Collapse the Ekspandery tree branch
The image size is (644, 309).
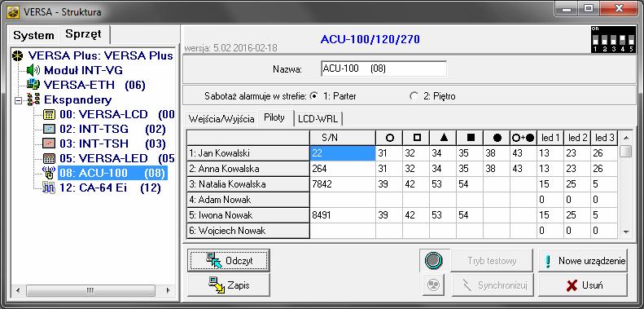(18, 100)
